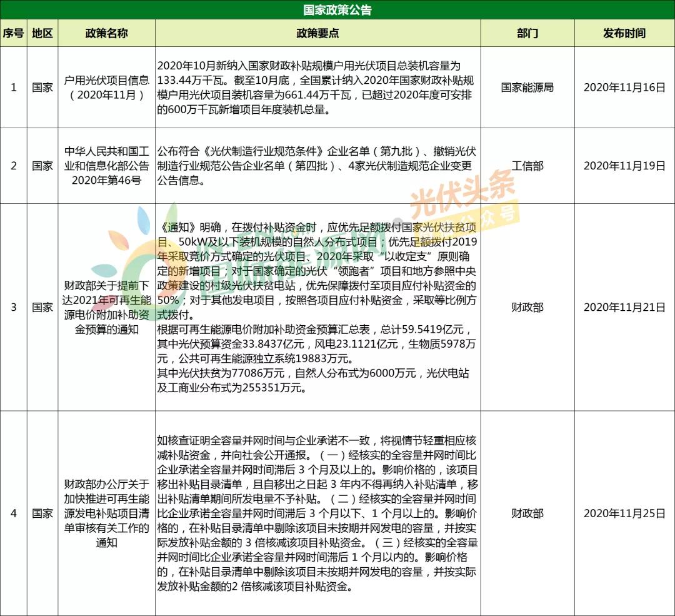Select the date cell 2020年11月19日
The width and height of the screenshot is (675, 616).
click(624, 166)
